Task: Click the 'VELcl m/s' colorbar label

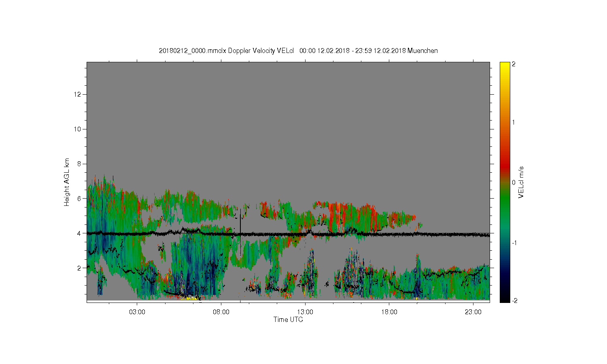Action: point(521,182)
